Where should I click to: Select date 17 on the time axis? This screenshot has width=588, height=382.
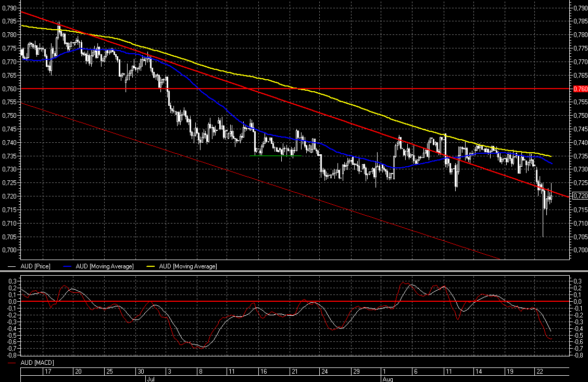[x=48, y=372]
